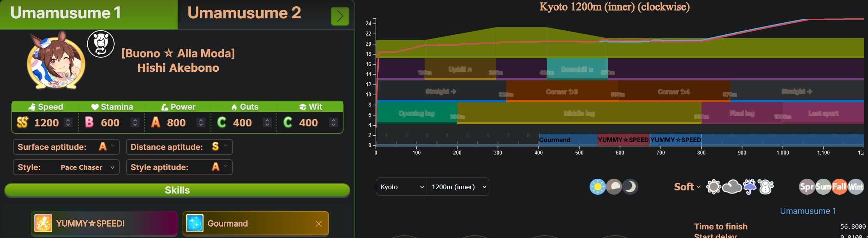Select the Wint season button

pos(856,187)
